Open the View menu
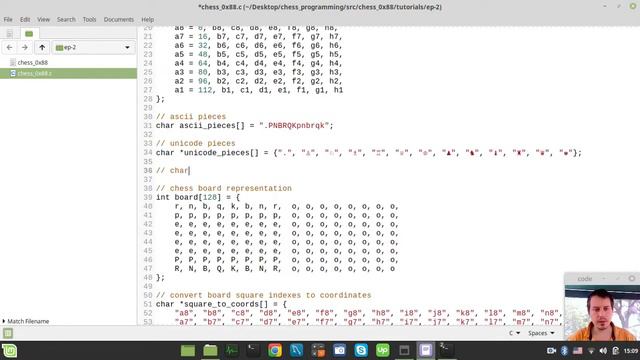 tap(43, 20)
